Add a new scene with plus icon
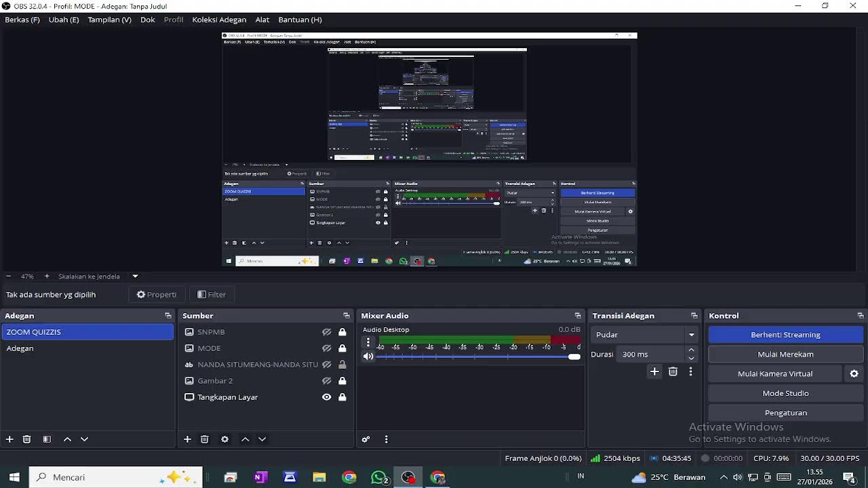Screen dimensions: 868x488 pos(9,439)
